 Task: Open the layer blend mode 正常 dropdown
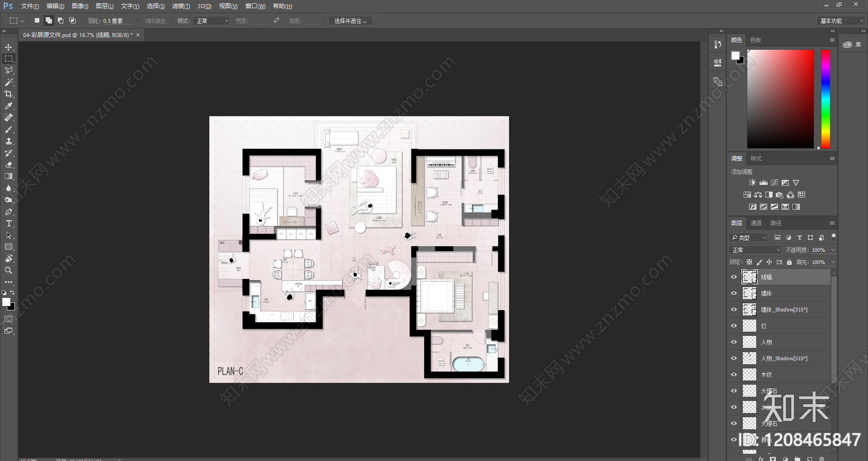pyautogui.click(x=756, y=250)
